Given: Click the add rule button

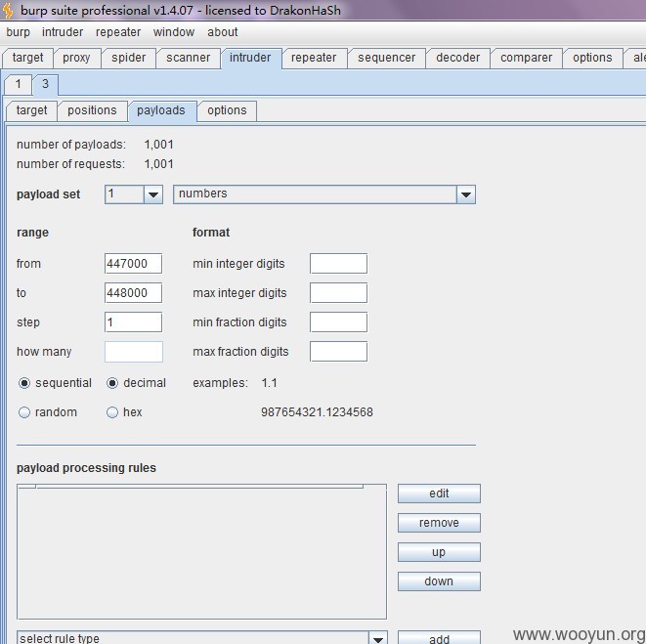Looking at the screenshot, I should tap(439, 638).
